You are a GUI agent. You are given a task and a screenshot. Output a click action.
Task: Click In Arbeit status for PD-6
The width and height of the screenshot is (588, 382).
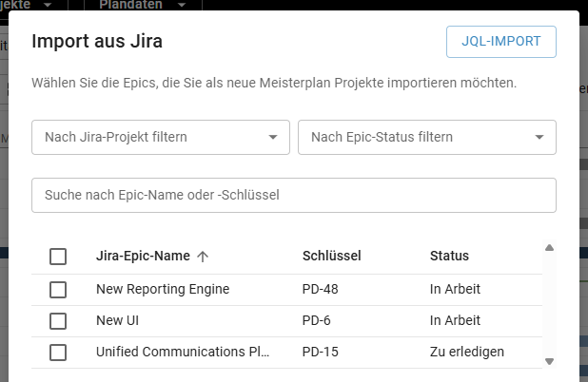coord(455,320)
